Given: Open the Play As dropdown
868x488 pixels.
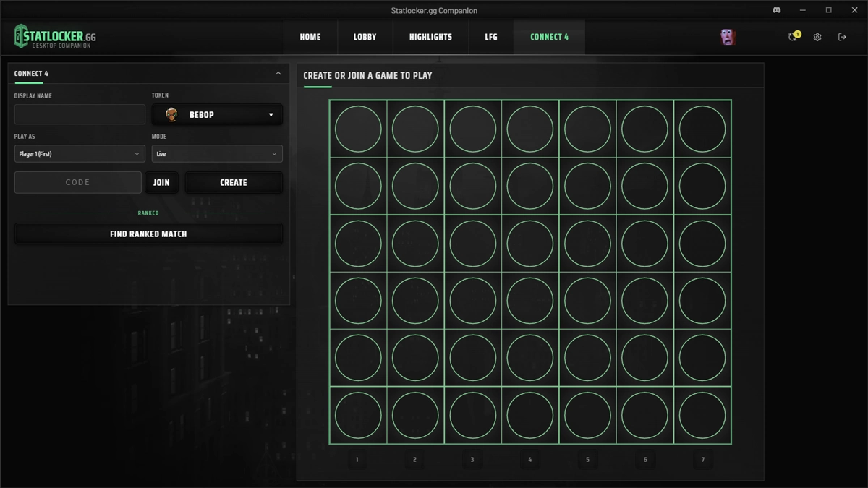Looking at the screenshot, I should click(x=80, y=154).
